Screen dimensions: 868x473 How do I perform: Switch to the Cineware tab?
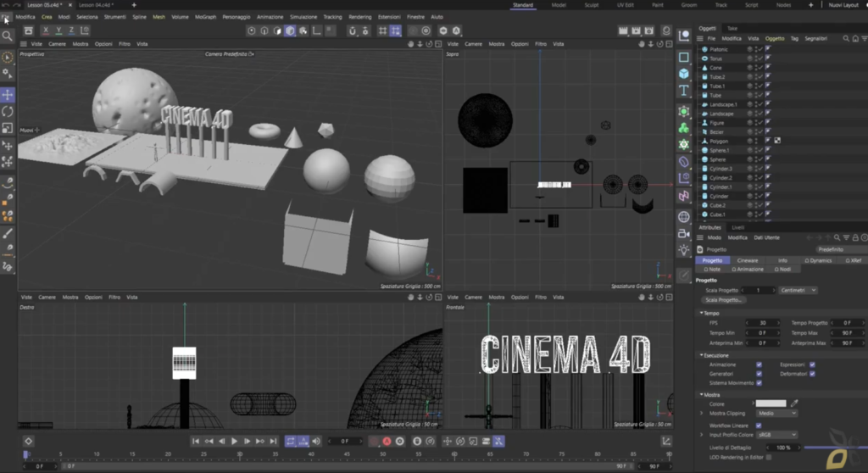pyautogui.click(x=748, y=260)
